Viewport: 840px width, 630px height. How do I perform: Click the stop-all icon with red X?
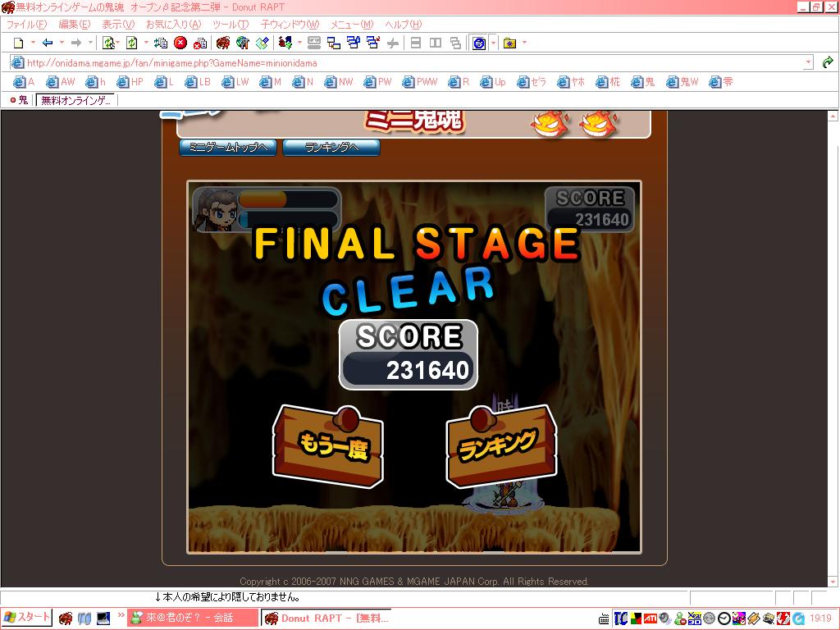(x=200, y=43)
